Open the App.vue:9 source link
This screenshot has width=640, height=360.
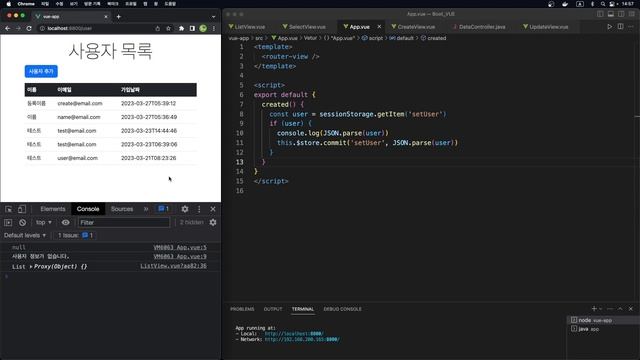click(x=180, y=256)
